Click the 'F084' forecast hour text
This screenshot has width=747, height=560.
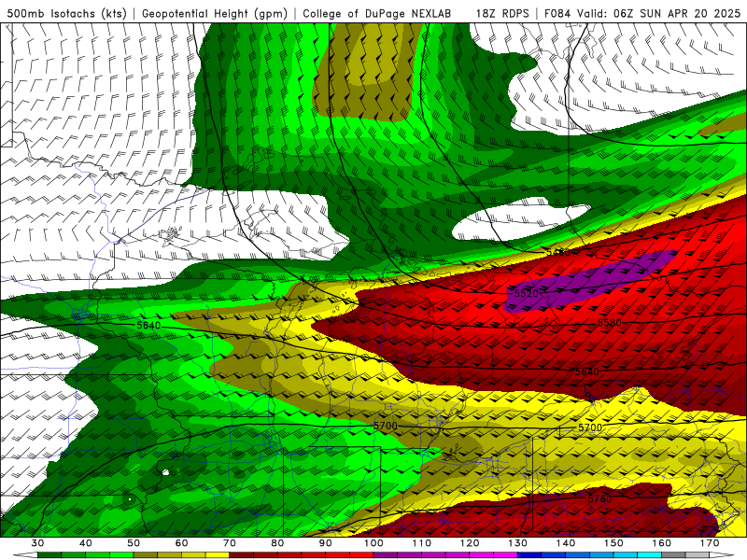557,13
